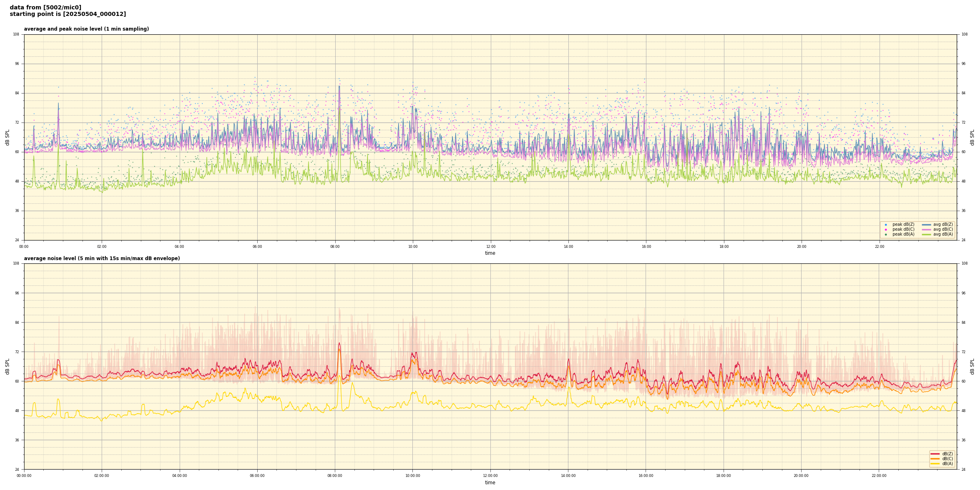Click the 'average and peak noise level' chart title
980x490 pixels.
pyautogui.click(x=86, y=29)
